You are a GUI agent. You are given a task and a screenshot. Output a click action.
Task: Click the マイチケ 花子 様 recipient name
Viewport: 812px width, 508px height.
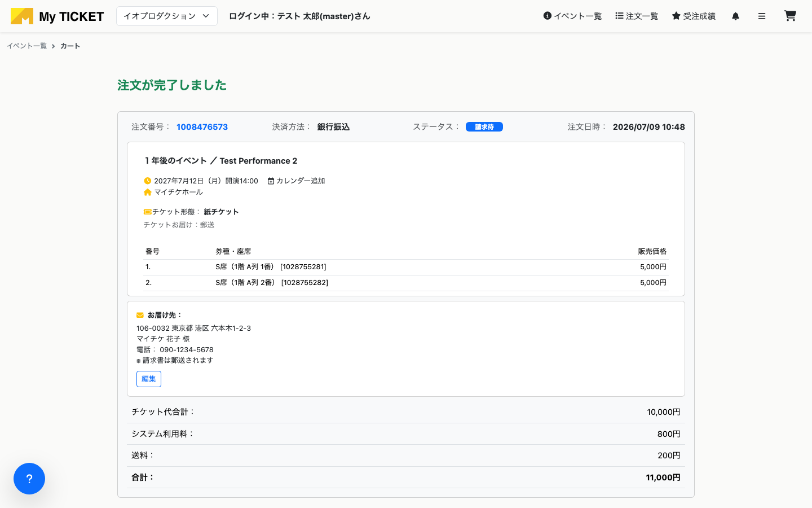(x=163, y=339)
